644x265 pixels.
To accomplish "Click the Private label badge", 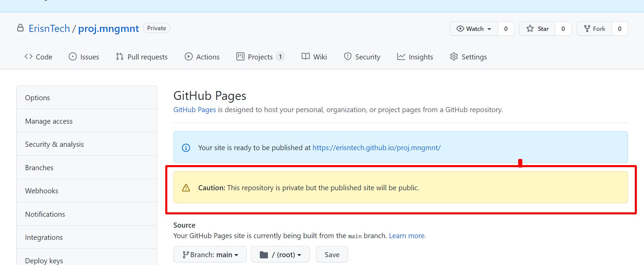I will pyautogui.click(x=157, y=28).
